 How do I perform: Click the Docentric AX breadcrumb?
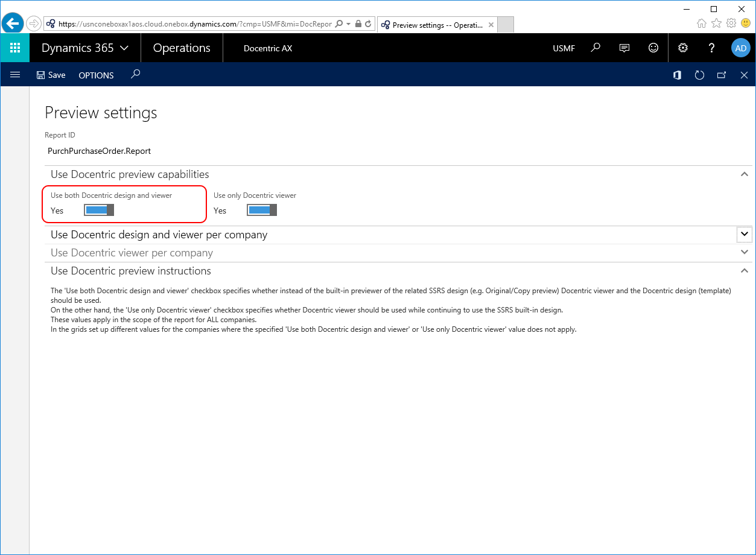point(268,48)
